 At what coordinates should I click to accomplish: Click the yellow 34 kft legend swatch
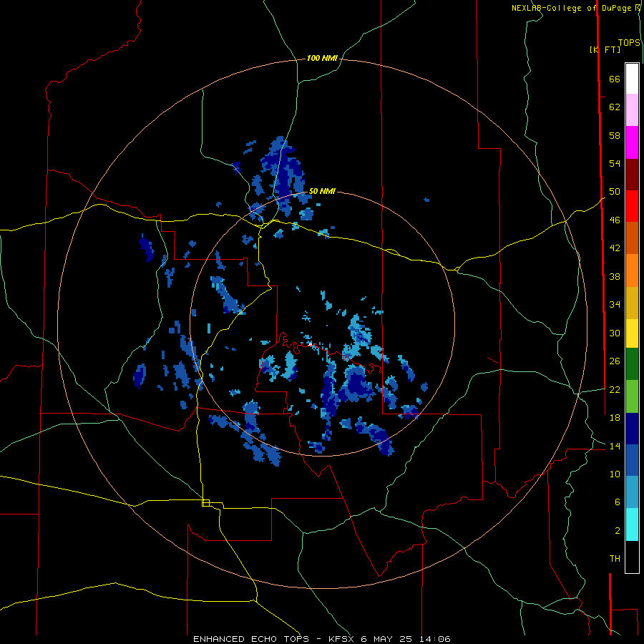[x=632, y=333]
